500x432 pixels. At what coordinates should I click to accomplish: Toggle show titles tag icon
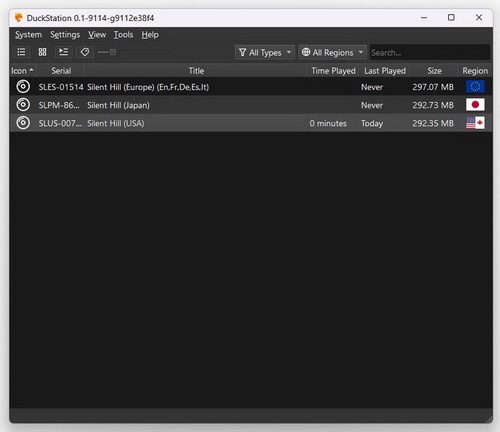[85, 52]
